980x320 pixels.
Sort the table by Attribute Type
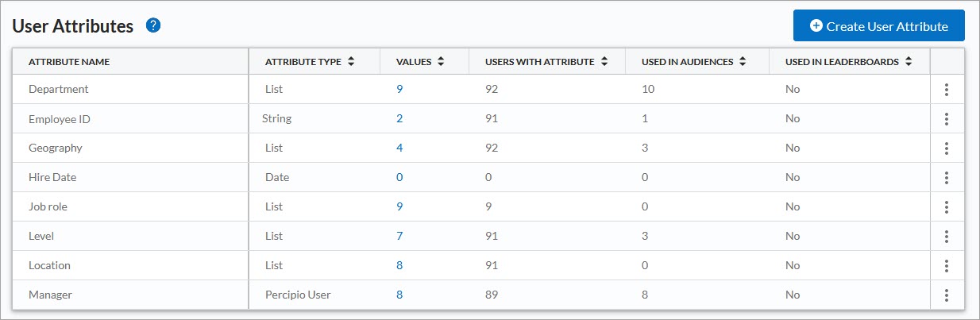coord(351,62)
